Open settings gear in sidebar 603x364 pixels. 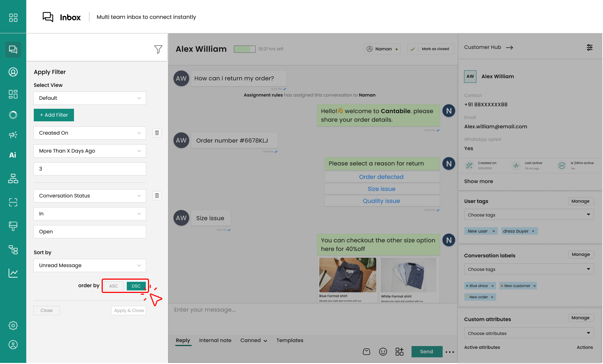(13, 326)
